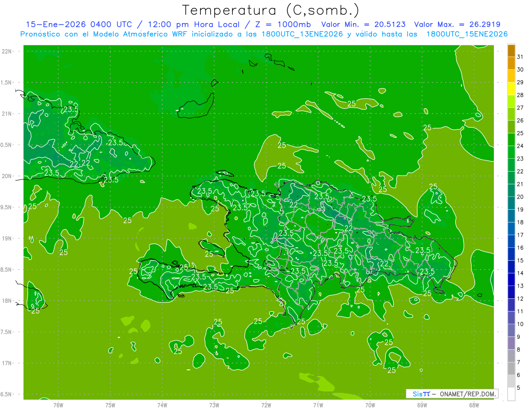The image size is (532, 411).
Task: Click the "22N" latitude axis label
Action: 6,51
